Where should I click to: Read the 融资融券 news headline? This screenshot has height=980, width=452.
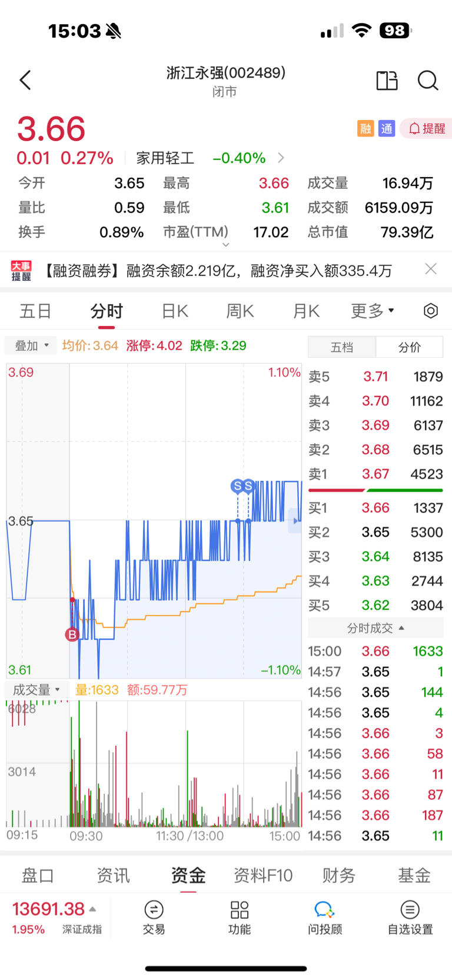(x=217, y=271)
